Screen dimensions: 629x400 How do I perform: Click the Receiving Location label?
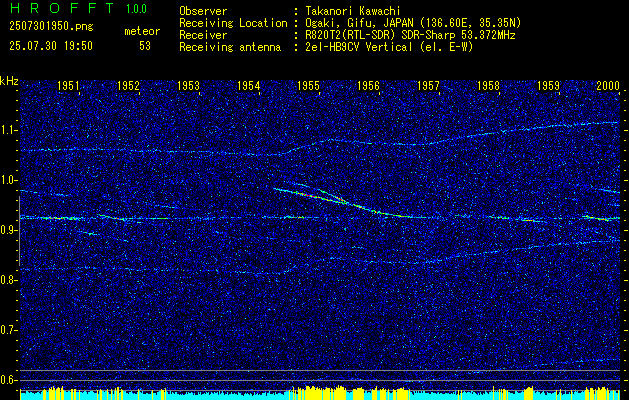coord(233,23)
